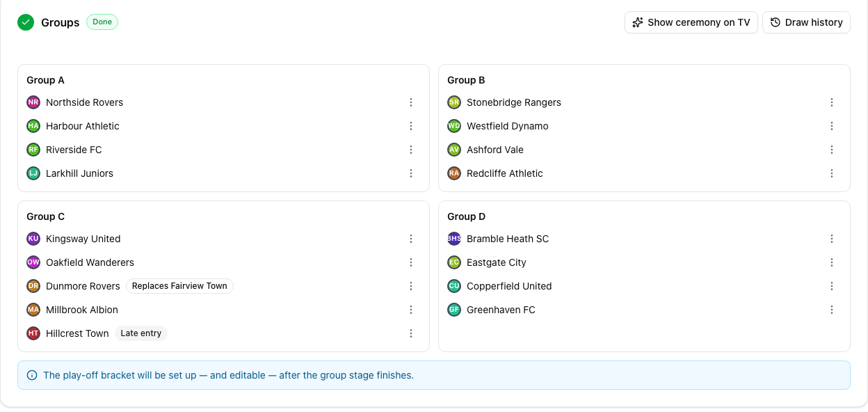Click the Done status badge

coord(102,22)
